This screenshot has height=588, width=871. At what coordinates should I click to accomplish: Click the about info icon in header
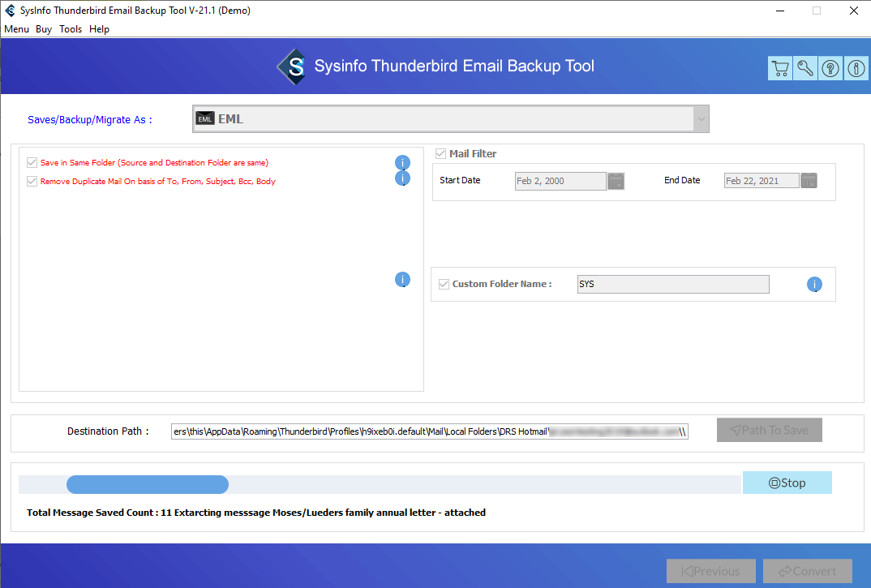pyautogui.click(x=856, y=68)
